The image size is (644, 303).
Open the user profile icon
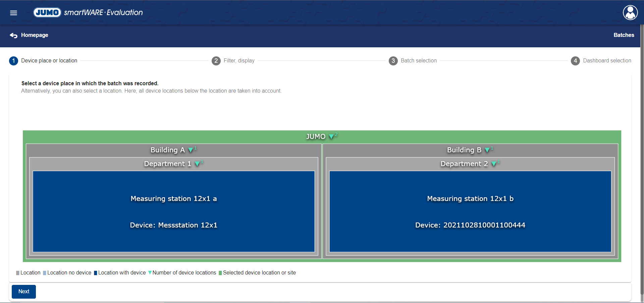pos(630,13)
